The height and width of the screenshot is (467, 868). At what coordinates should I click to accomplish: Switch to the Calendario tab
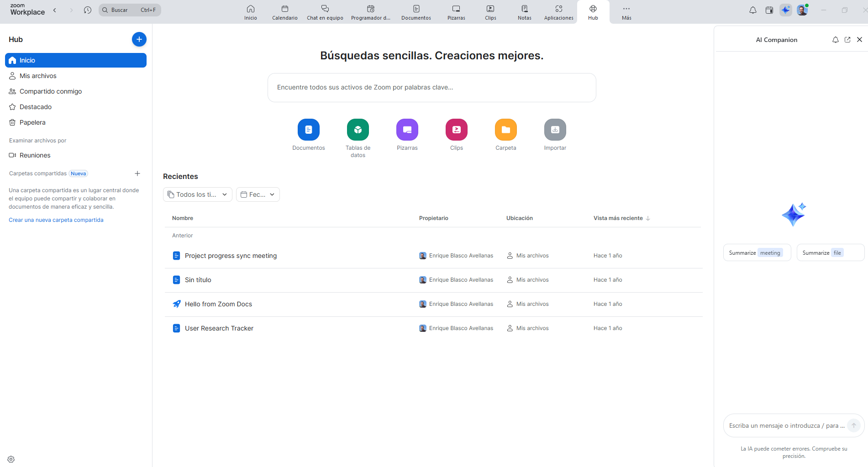[x=285, y=12]
